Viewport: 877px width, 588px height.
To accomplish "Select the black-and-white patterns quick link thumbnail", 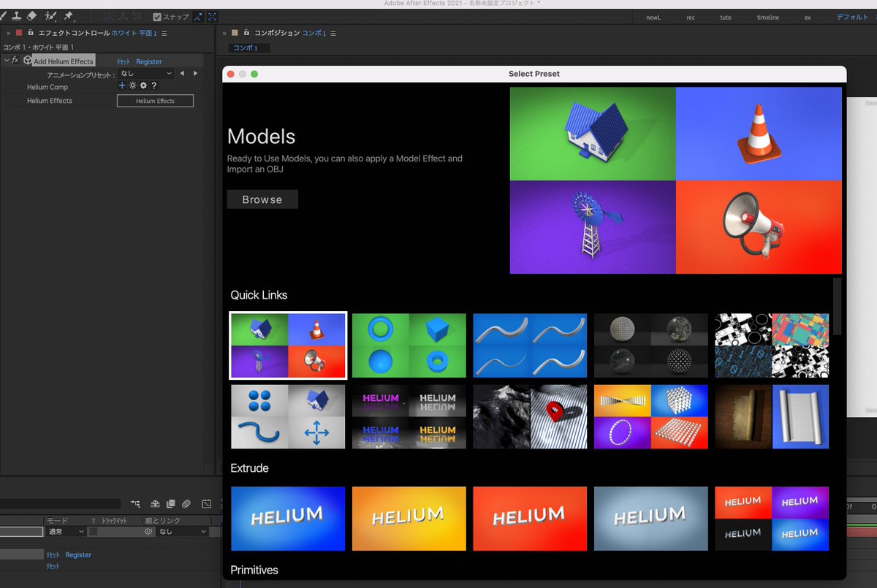I will (772, 345).
